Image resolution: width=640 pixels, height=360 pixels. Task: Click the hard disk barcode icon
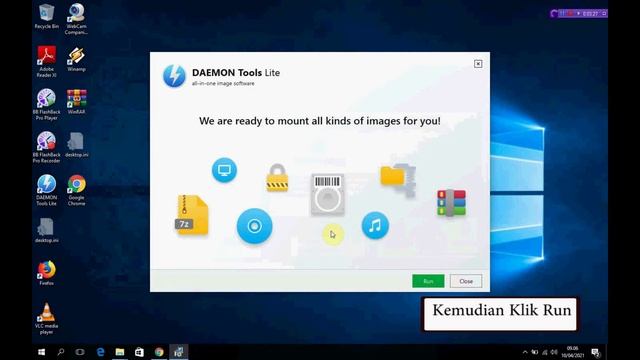point(327,194)
